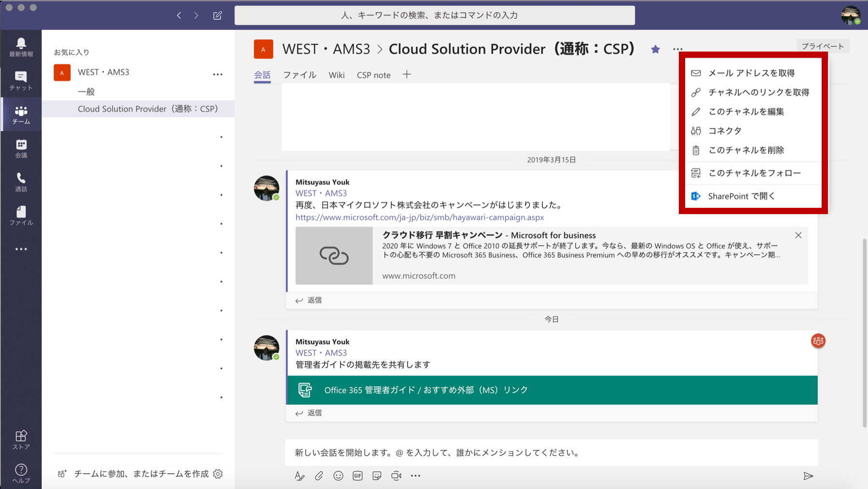Click the search and command box
The image size is (868, 489).
pos(435,15)
